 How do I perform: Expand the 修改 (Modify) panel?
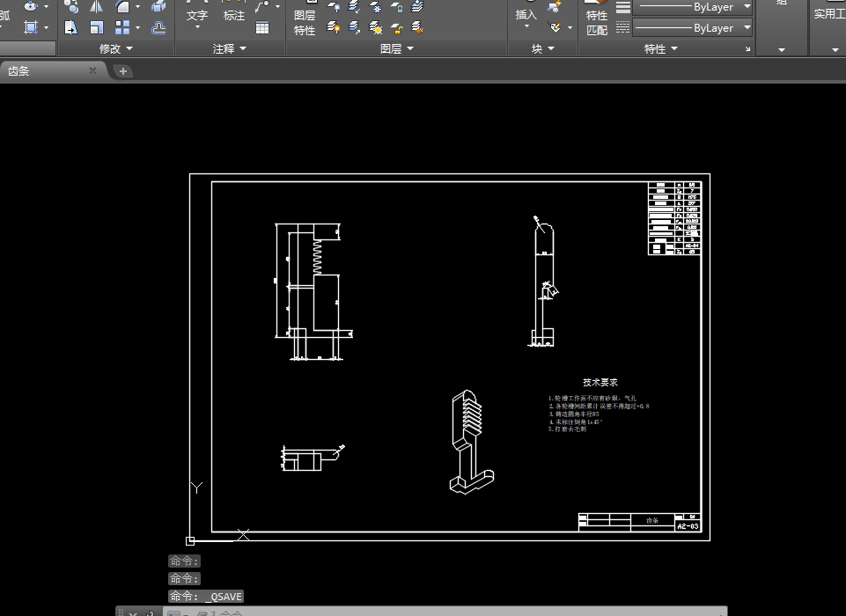[116, 49]
